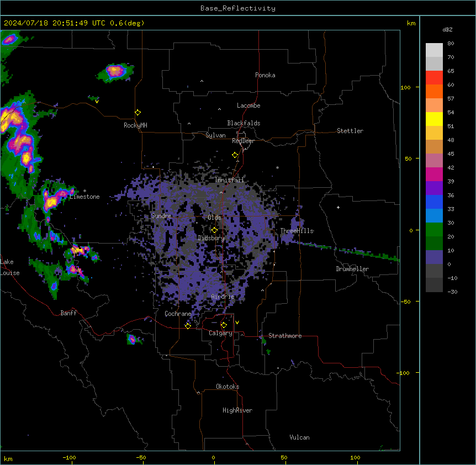The height and width of the screenshot is (465, 476).
Task: Click white asterisk marker above Limestone
Action: click(x=84, y=191)
